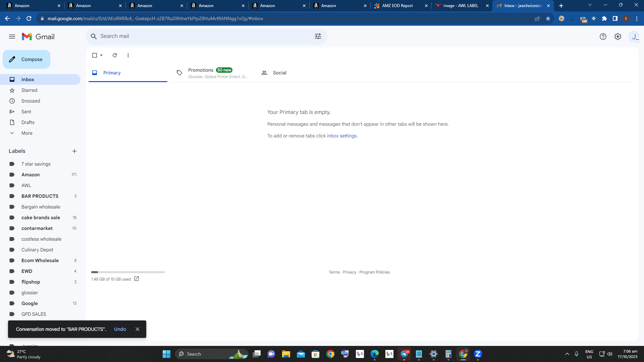
Task: Click the inbox settings link
Action: pos(342,136)
